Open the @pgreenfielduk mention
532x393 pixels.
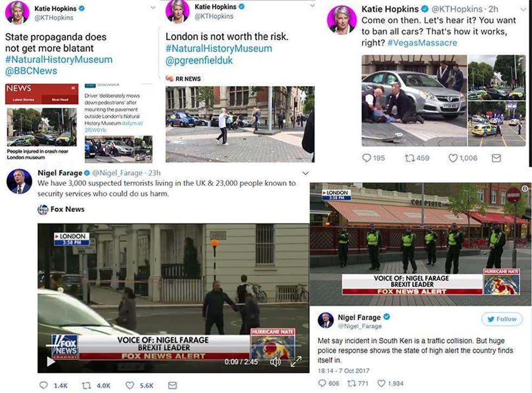(199, 60)
